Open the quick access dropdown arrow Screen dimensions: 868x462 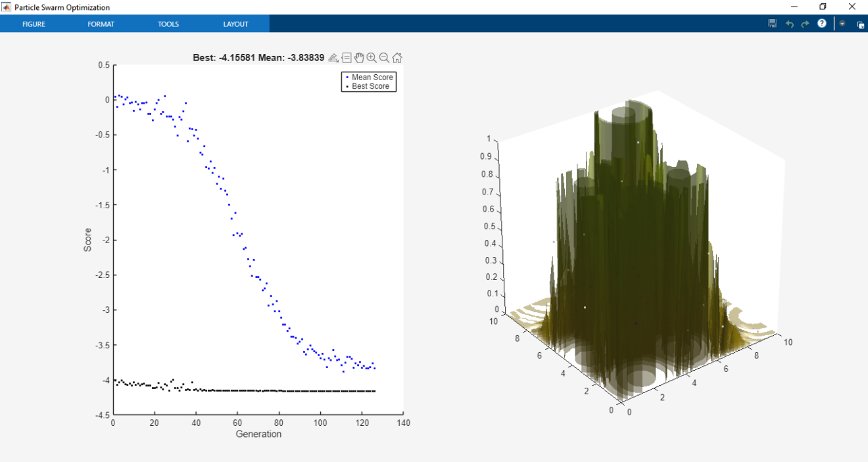pyautogui.click(x=842, y=24)
